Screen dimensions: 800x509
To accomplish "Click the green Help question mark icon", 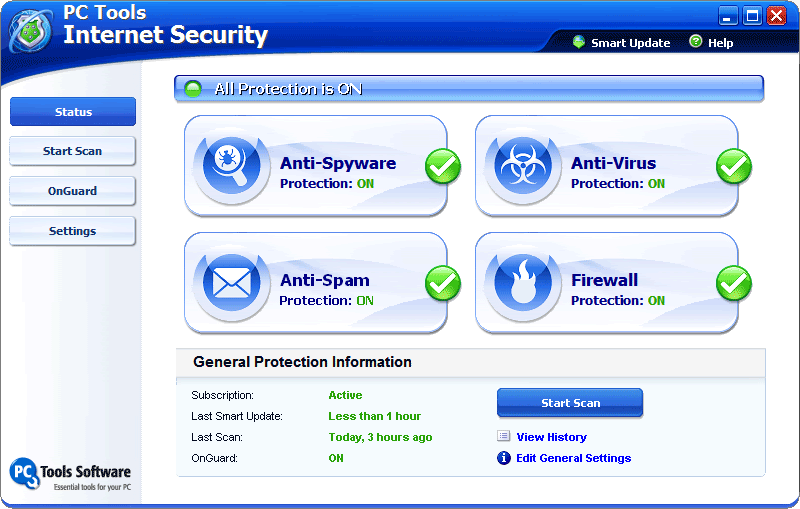I will point(695,41).
